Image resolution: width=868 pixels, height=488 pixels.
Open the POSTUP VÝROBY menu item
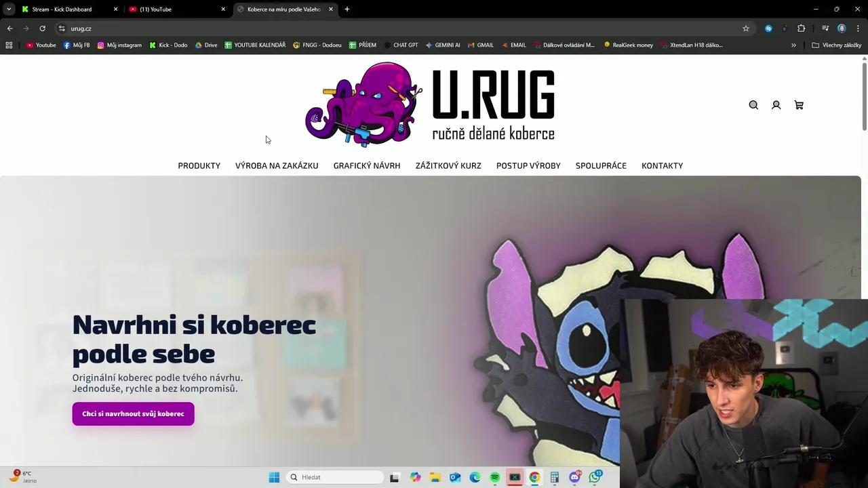click(x=528, y=165)
